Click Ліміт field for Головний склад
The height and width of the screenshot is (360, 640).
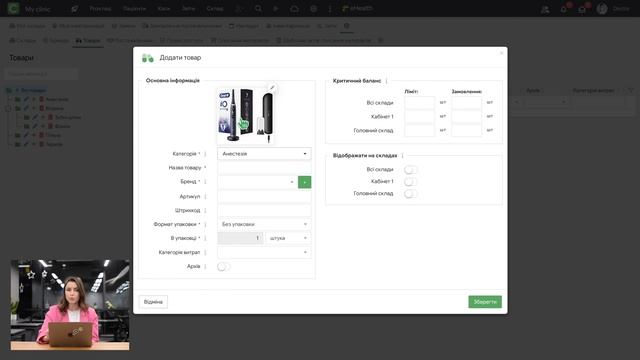click(x=420, y=130)
